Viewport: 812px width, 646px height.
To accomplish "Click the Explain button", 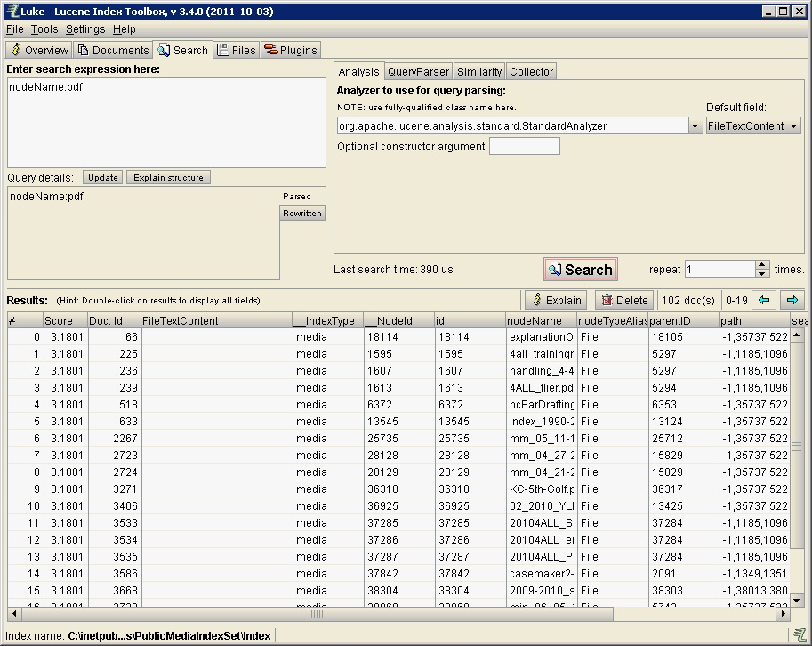I will tap(557, 300).
